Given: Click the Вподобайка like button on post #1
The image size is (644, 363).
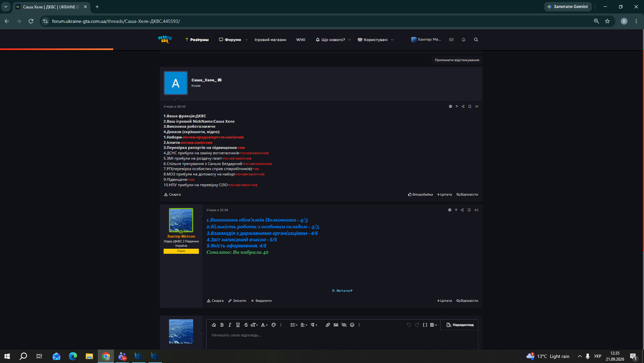Looking at the screenshot, I should pos(420,194).
